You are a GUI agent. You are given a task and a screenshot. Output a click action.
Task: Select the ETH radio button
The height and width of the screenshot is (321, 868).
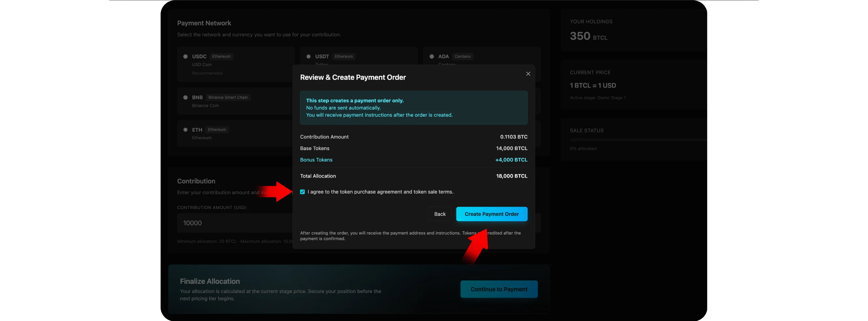[x=185, y=130]
